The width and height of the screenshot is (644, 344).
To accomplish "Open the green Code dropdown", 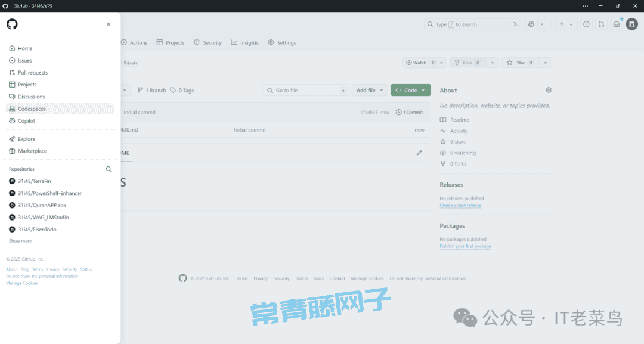I will click(411, 90).
